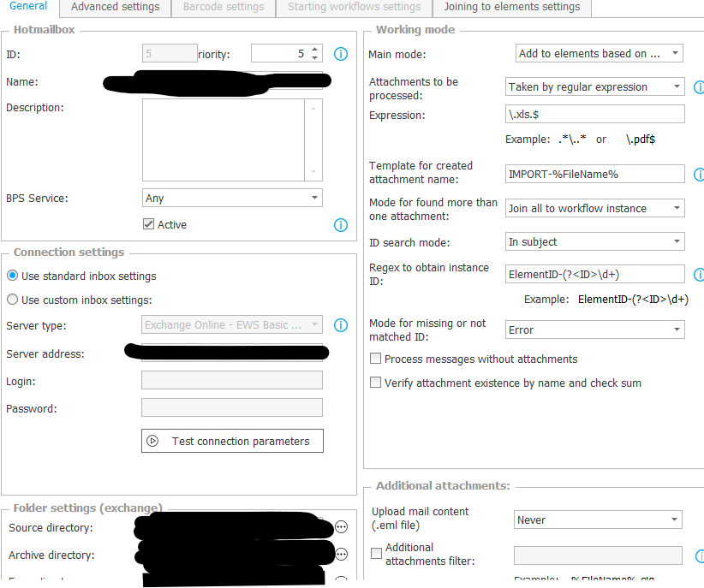
Task: Click ellipsis button for Archive directory
Action: coord(341,555)
